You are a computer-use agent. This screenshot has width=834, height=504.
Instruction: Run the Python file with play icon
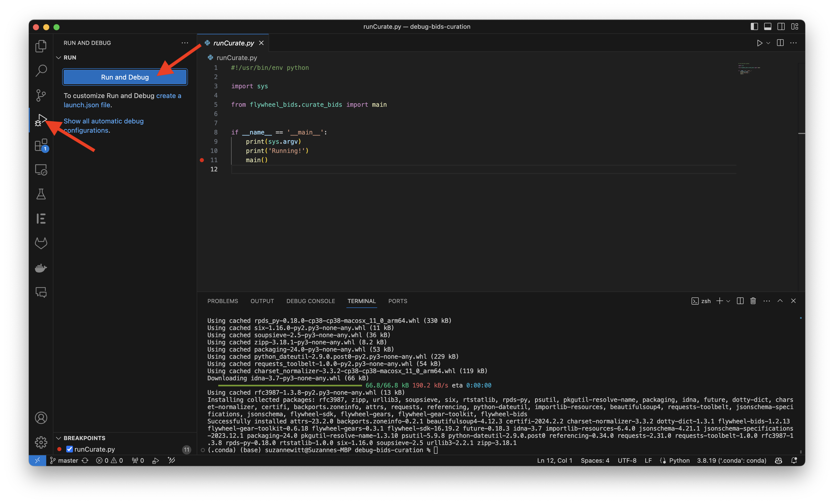click(x=760, y=43)
